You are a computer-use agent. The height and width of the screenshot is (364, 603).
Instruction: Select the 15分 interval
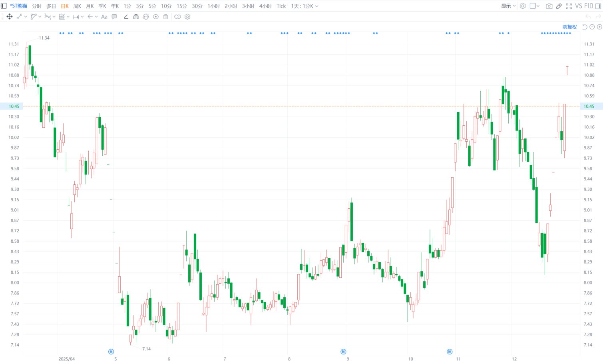point(182,6)
